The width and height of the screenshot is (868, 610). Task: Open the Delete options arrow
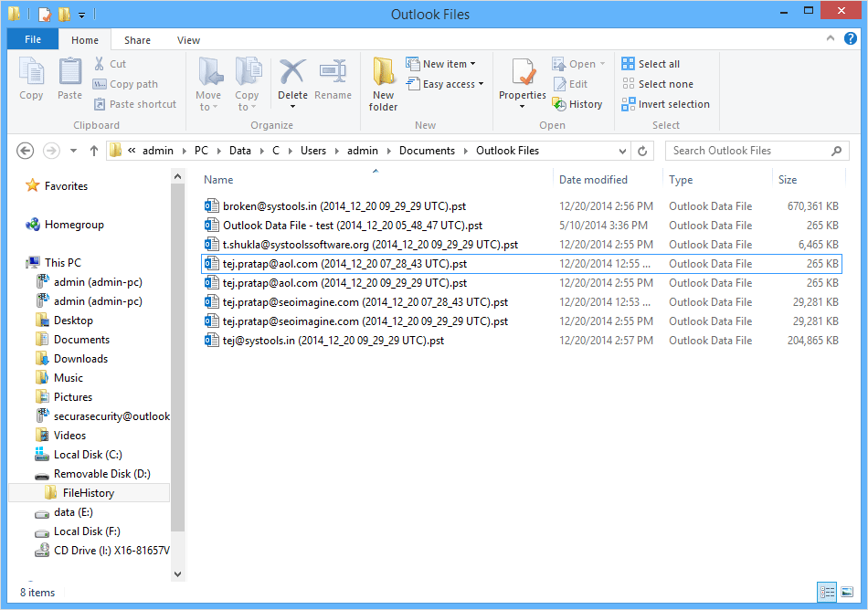coord(292,106)
